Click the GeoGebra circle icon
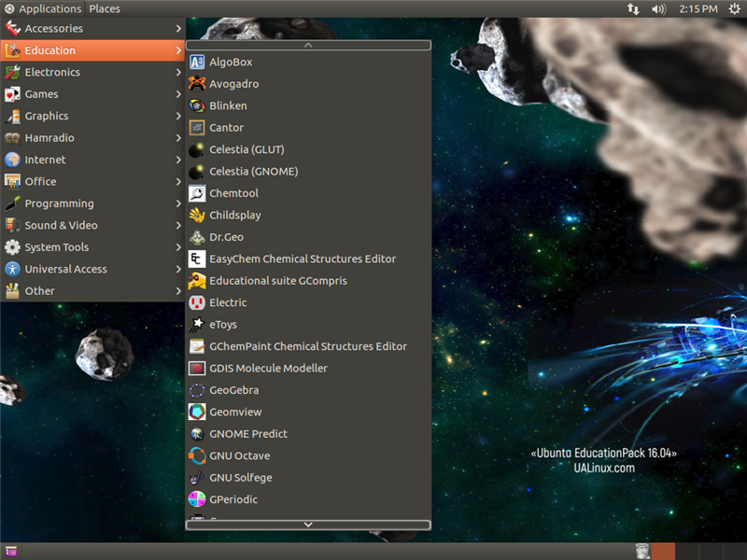This screenshot has width=747, height=560. point(197,390)
